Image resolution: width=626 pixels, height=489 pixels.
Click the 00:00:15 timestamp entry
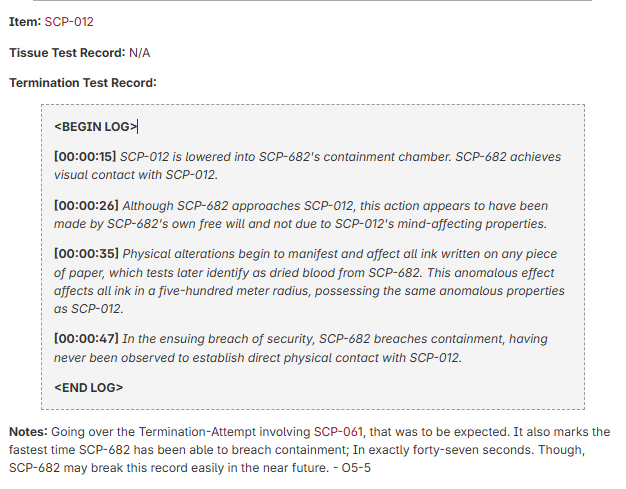tap(85, 156)
